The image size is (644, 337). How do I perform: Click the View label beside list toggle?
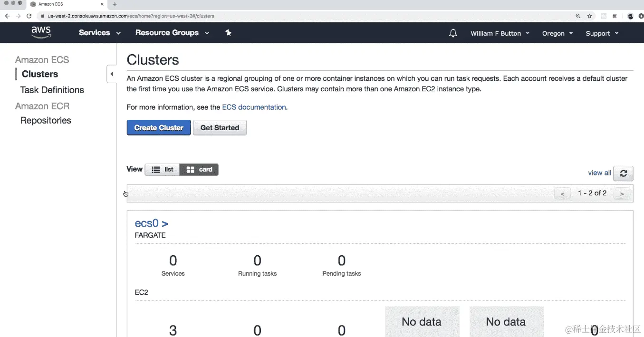point(135,169)
